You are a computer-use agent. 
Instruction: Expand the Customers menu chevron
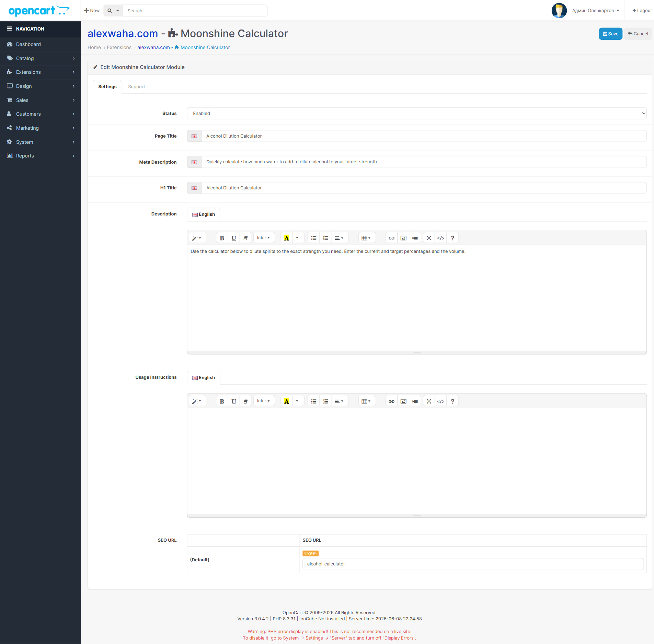pos(73,114)
